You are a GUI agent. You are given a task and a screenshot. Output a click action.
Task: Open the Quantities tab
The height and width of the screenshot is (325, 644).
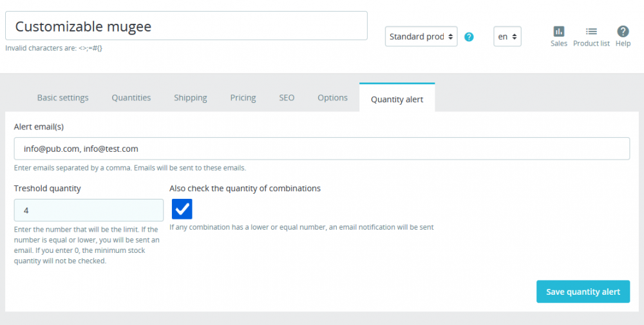click(131, 98)
